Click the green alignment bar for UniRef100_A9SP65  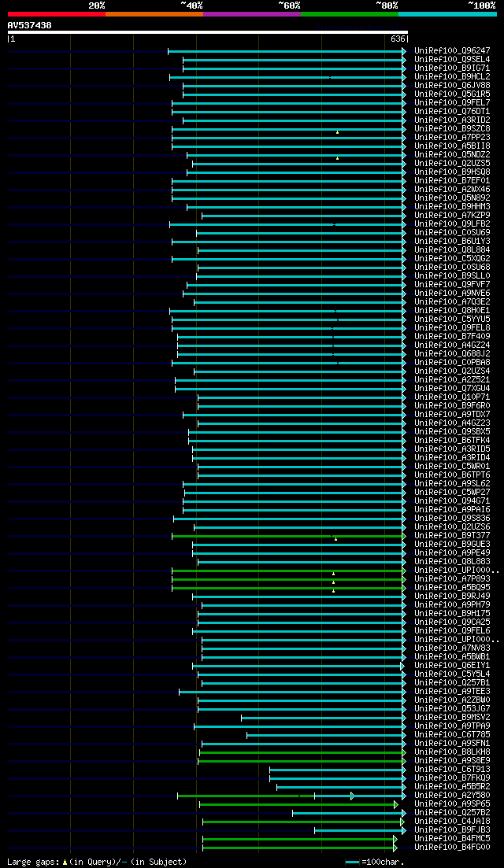(x=298, y=804)
